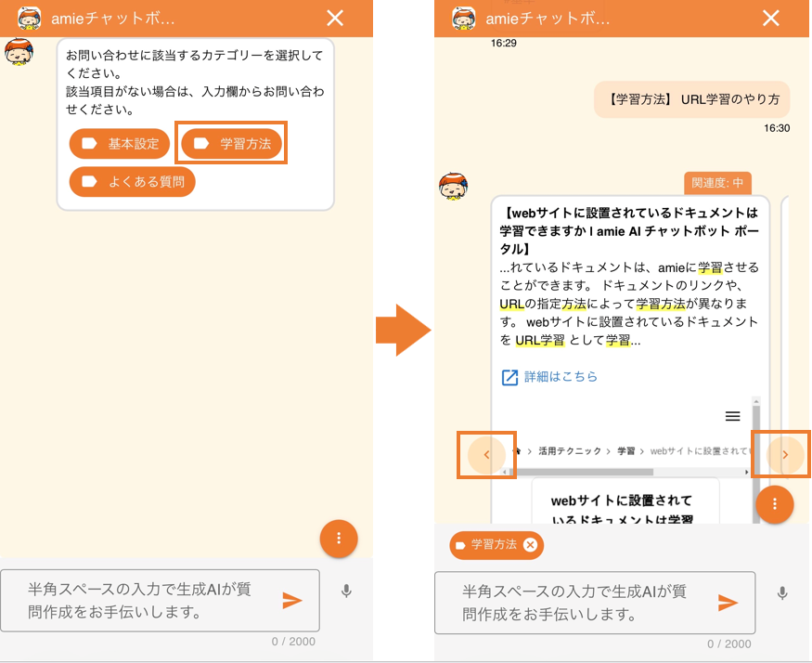Activate microphone icon in right chat

click(782, 593)
